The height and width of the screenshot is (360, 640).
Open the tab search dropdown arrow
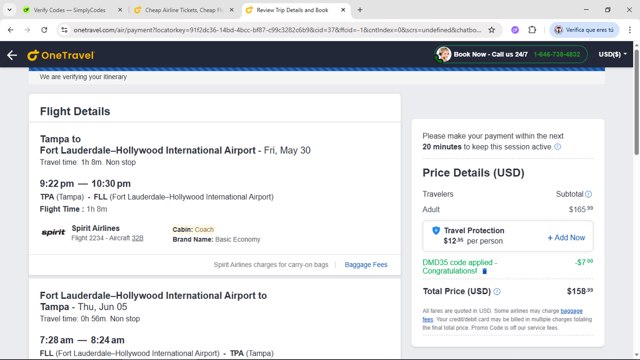pos(9,10)
